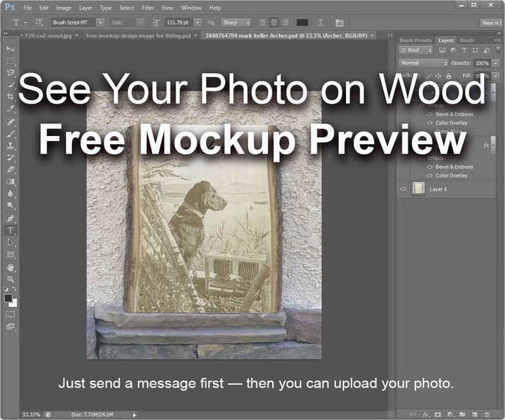Toggle eye of Bevel & Emboss nearest Layer 0
This screenshot has height=420, width=505.
[429, 166]
